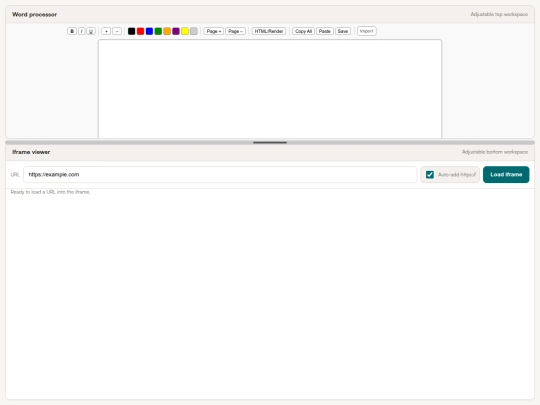Increase font size with plus button

[106, 31]
